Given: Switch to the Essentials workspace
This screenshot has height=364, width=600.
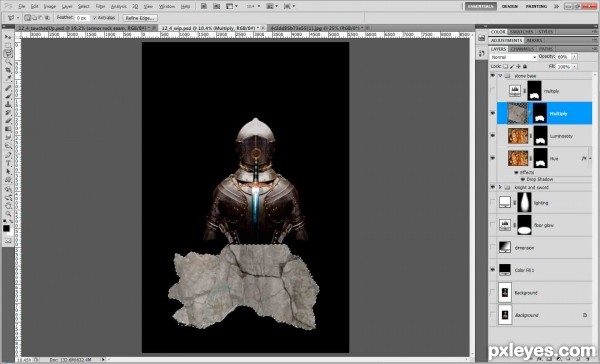Looking at the screenshot, I should pos(481,7).
